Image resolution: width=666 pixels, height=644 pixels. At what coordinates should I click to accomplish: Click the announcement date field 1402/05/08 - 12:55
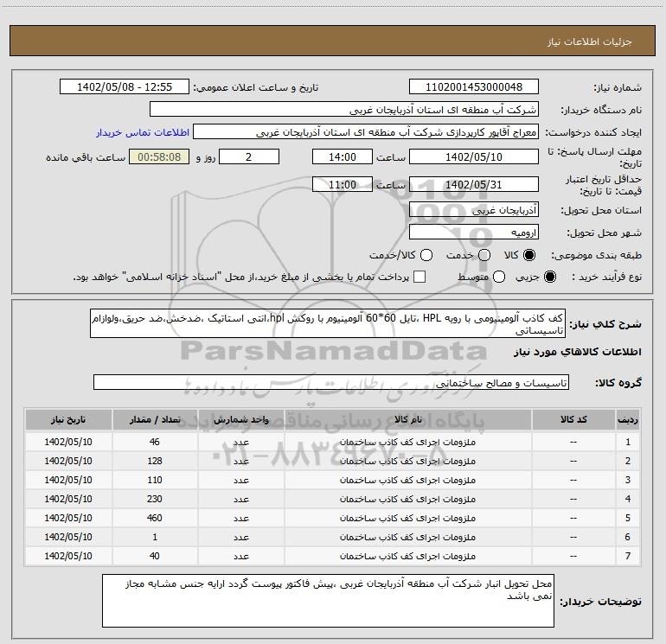click(125, 87)
